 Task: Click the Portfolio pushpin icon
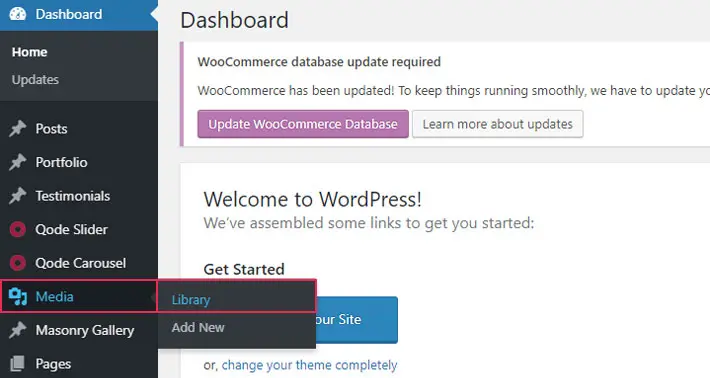[x=18, y=162]
